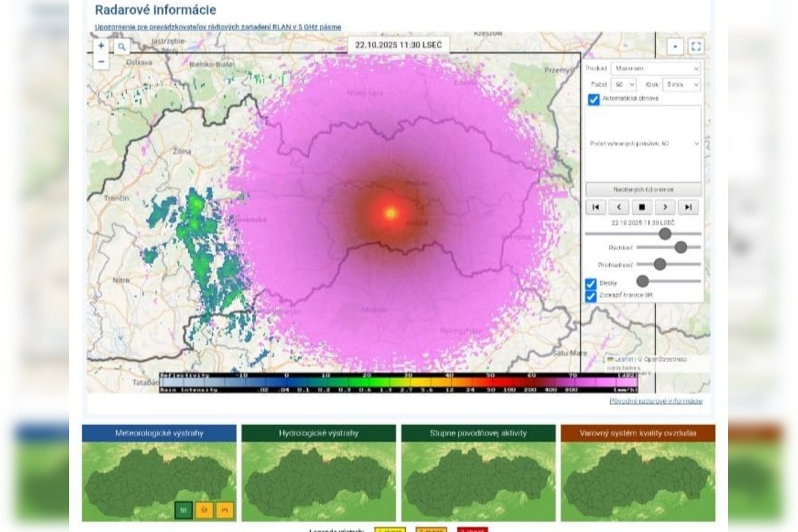Open Pôvodné radarové informácie link

click(x=655, y=402)
